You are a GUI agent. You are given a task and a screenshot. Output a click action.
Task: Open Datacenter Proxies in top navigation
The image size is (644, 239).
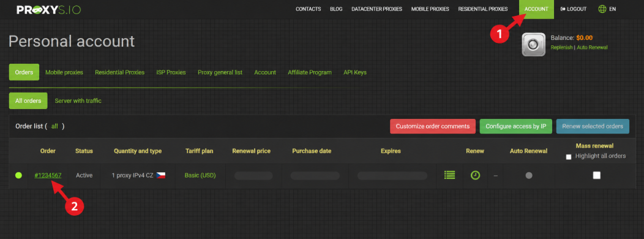point(376,9)
